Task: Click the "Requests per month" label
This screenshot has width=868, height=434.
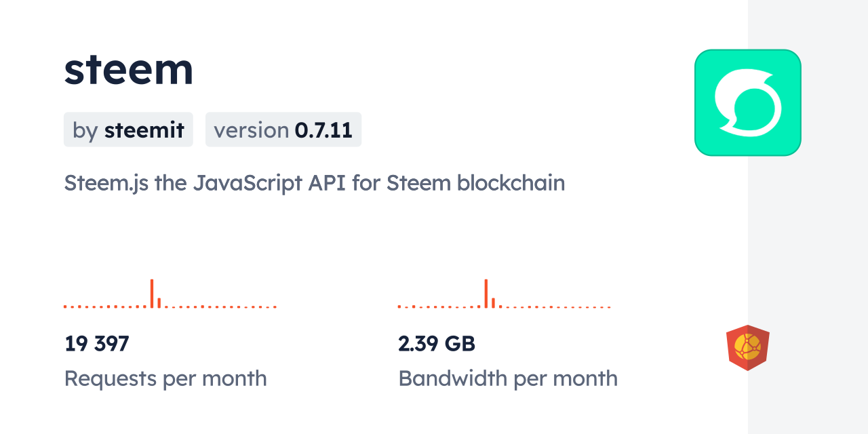Action: coord(165,378)
